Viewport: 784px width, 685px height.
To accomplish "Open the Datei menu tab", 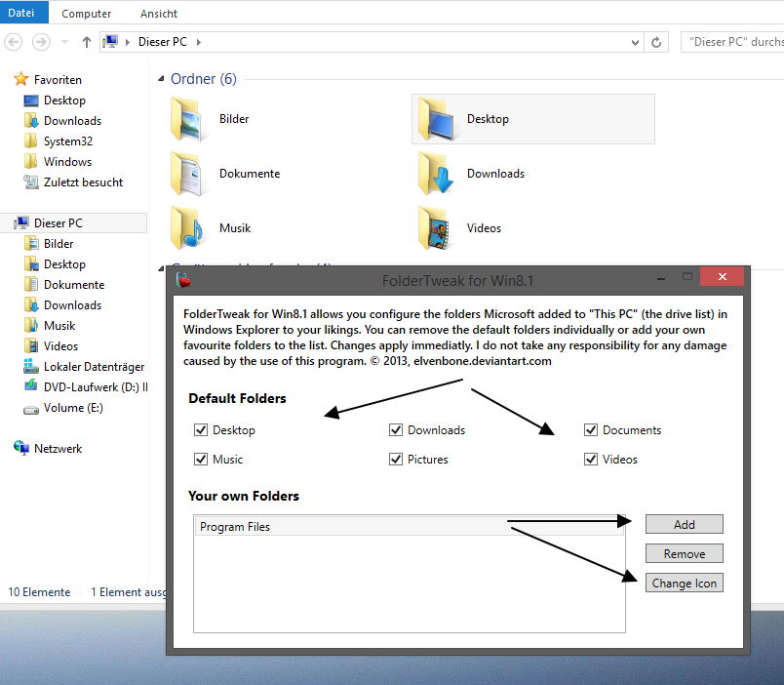I will pos(21,13).
